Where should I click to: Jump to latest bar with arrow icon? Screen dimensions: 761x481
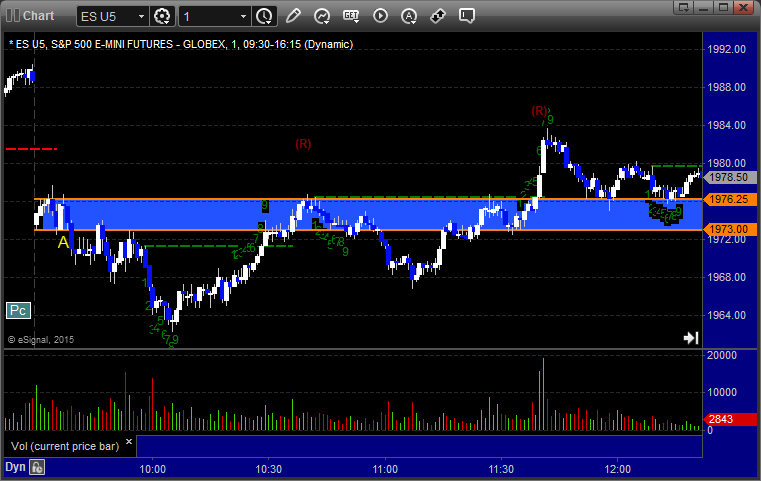tap(690, 338)
